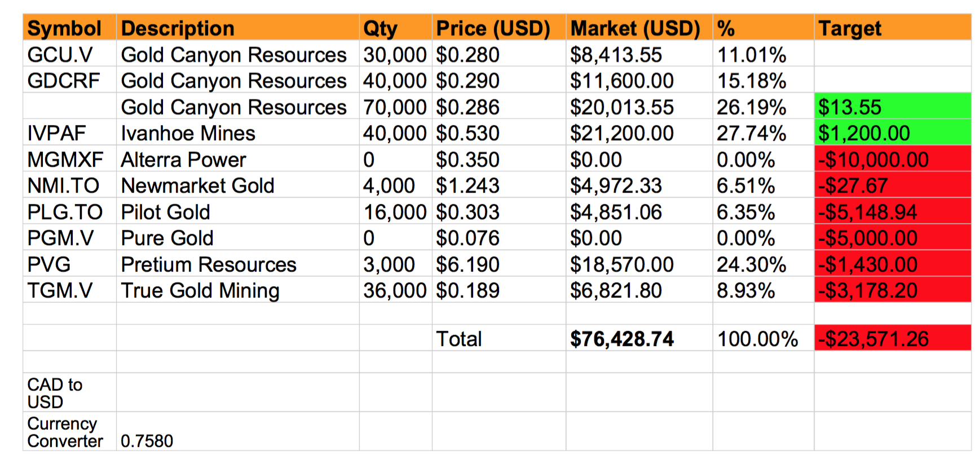Click the Symbol column header
Screen dimensions: 980x460
pyautogui.click(x=69, y=28)
